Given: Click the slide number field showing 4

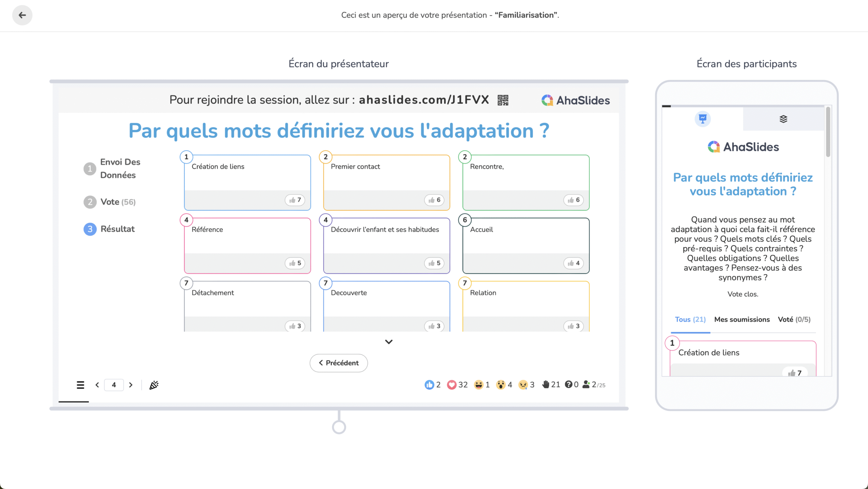Looking at the screenshot, I should 114,385.
